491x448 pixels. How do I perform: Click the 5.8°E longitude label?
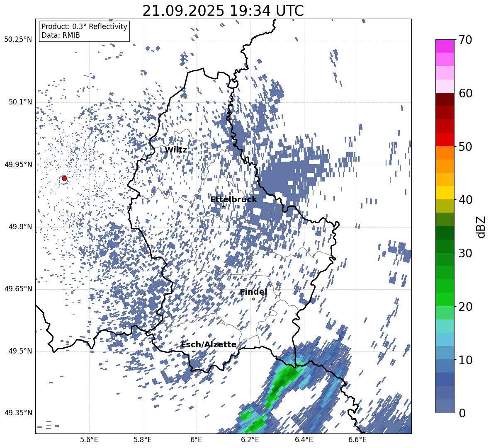(143, 440)
